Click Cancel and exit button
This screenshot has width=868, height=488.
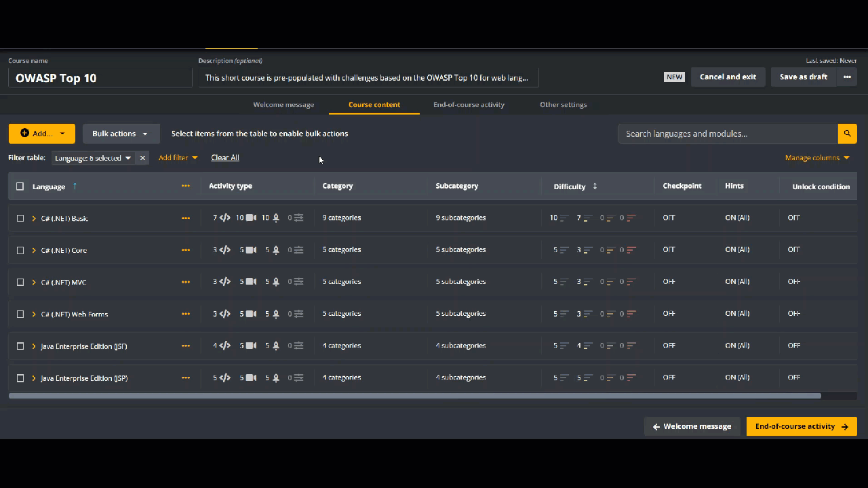click(728, 77)
